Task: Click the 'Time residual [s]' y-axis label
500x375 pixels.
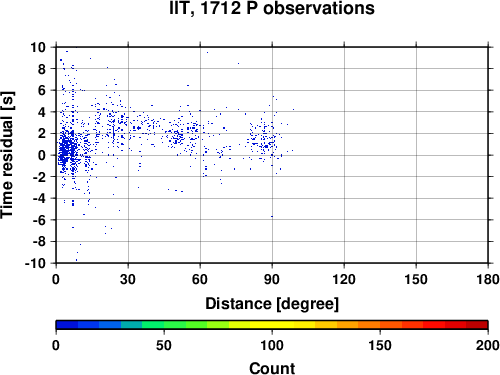Action: (7, 155)
